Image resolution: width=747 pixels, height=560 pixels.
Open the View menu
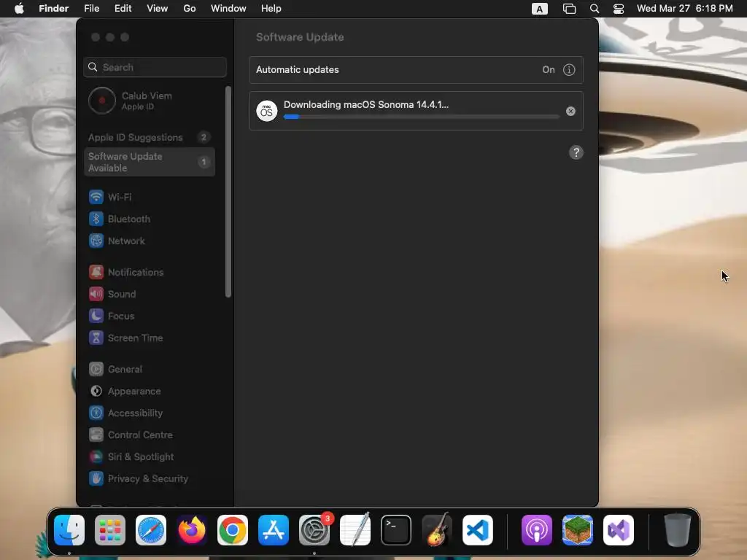click(158, 9)
